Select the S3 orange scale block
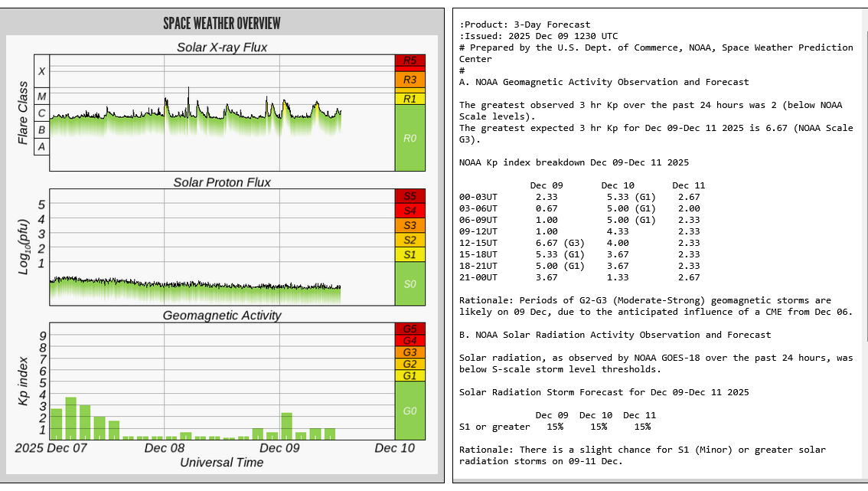 [x=410, y=225]
